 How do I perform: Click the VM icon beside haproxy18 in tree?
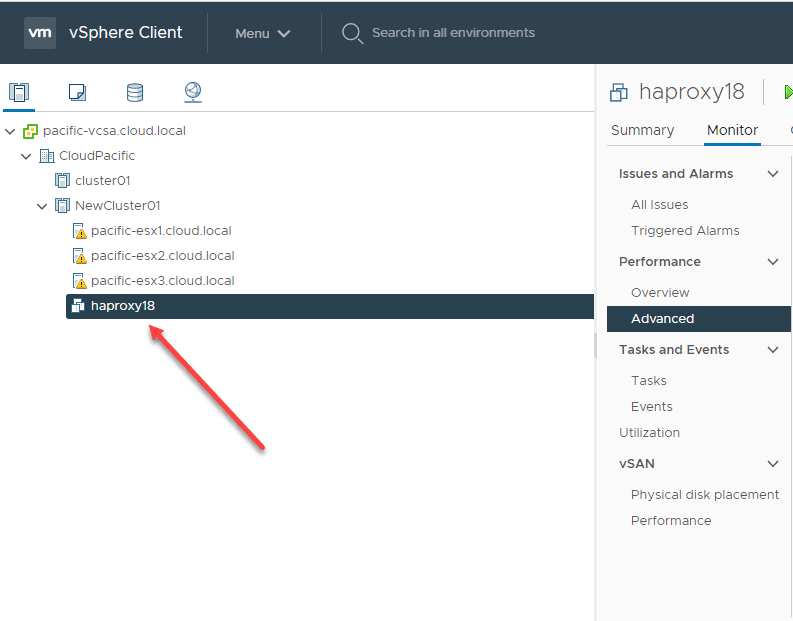point(78,306)
